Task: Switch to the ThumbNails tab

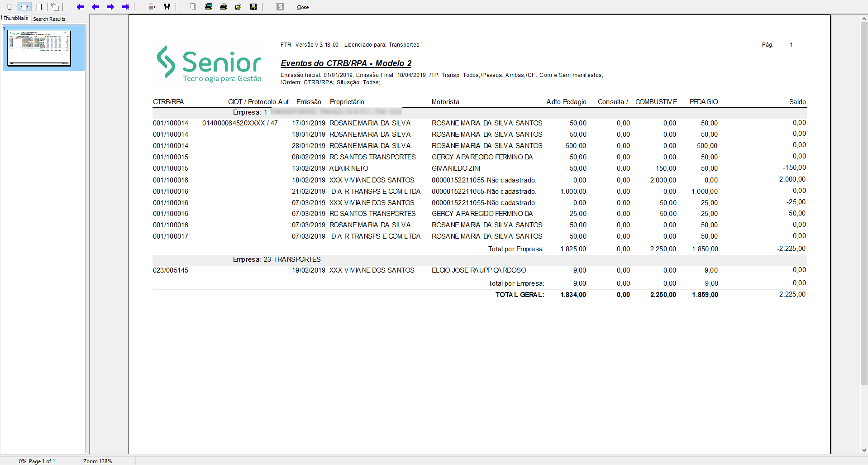Action: pos(16,18)
